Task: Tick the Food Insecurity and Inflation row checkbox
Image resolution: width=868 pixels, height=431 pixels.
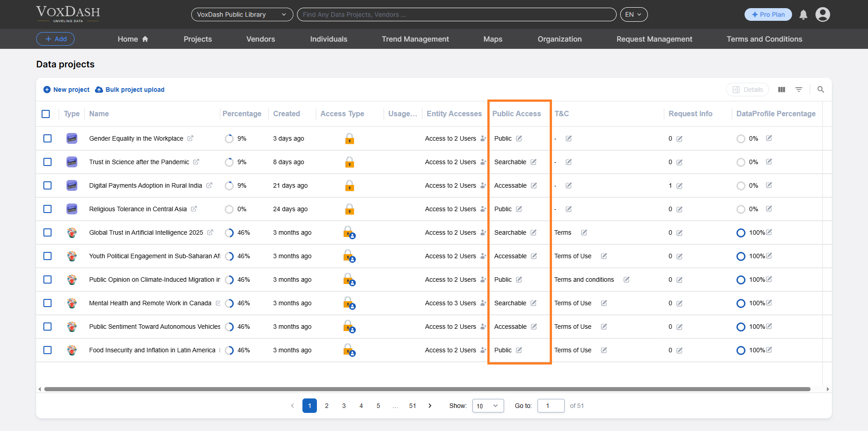Action: (47, 350)
